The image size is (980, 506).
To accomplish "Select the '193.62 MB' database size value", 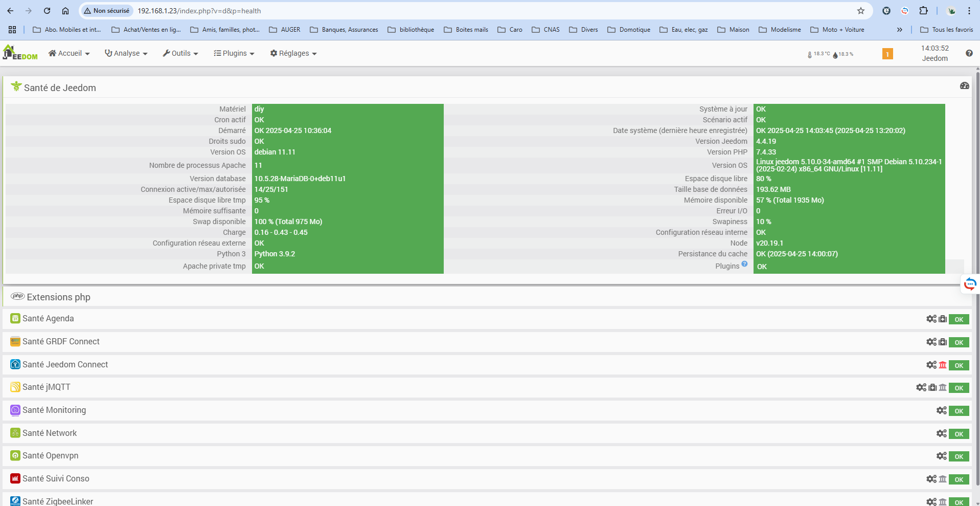I will [x=773, y=189].
